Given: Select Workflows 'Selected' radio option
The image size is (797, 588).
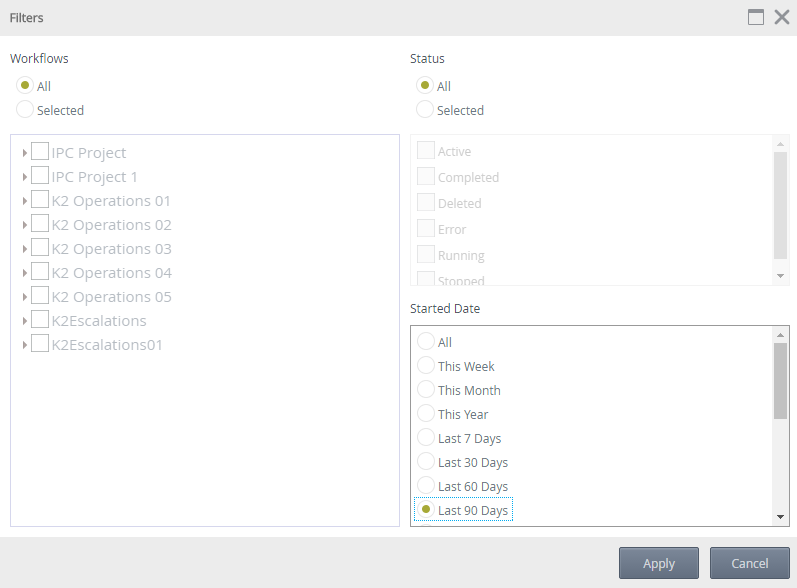Looking at the screenshot, I should click(25, 109).
